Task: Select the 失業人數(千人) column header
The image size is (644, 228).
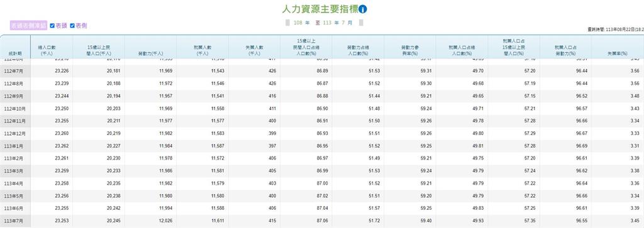Action: point(254,50)
